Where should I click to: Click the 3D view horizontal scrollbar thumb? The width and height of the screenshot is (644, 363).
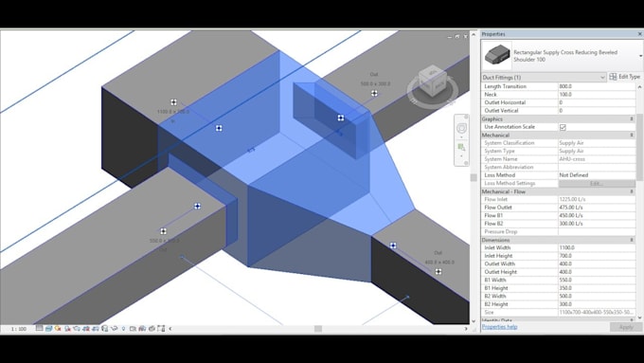pos(318,329)
